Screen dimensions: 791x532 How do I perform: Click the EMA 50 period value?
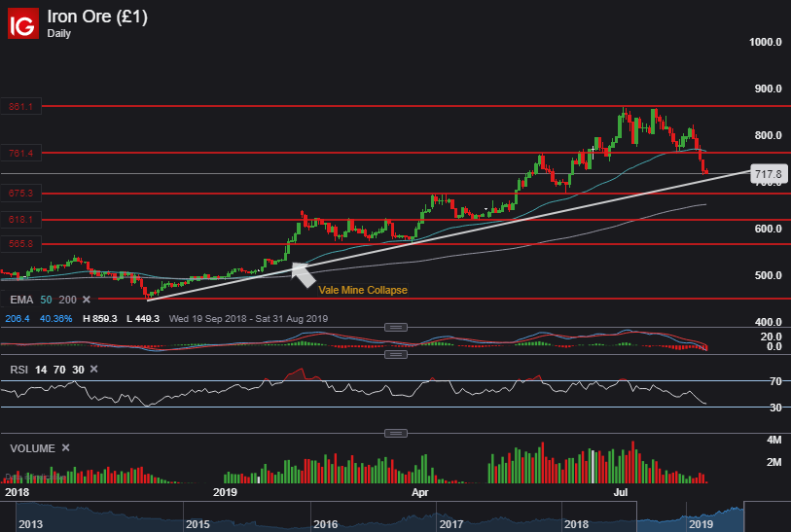pos(46,300)
